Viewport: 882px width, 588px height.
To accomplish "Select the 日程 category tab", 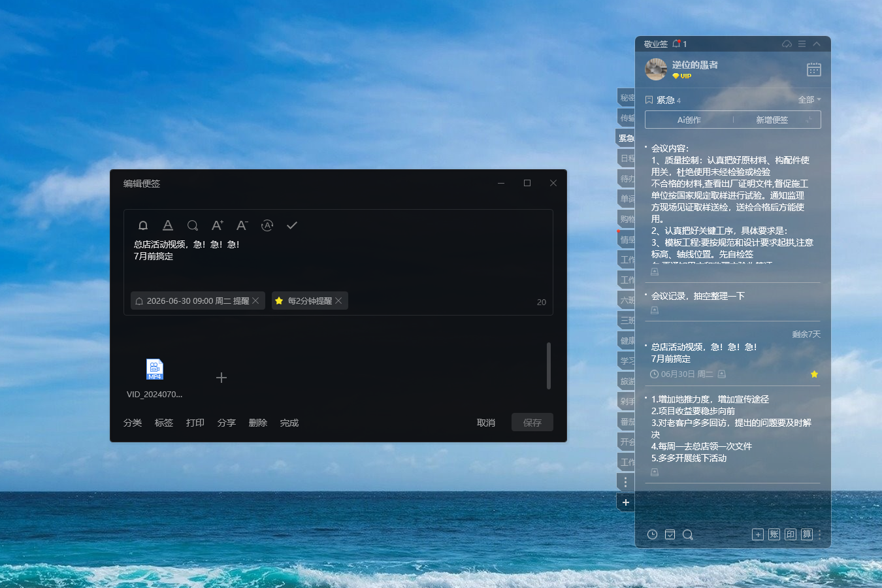I will (626, 159).
